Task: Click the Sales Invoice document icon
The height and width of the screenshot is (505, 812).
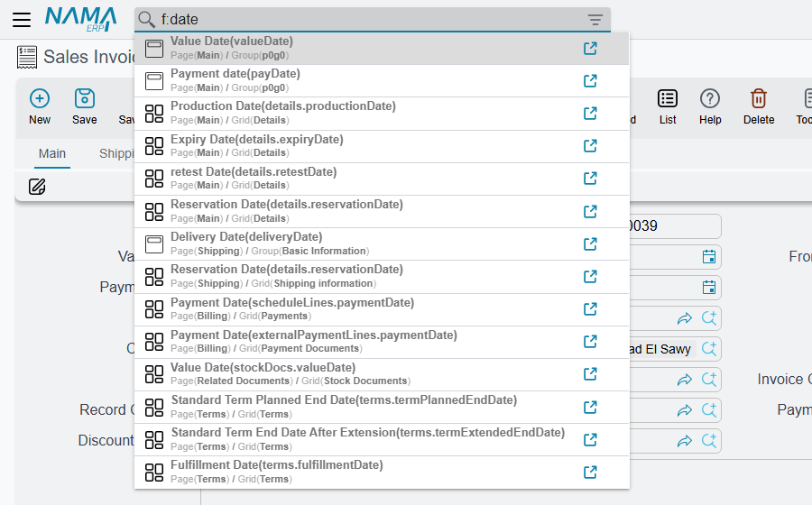Action: point(27,57)
